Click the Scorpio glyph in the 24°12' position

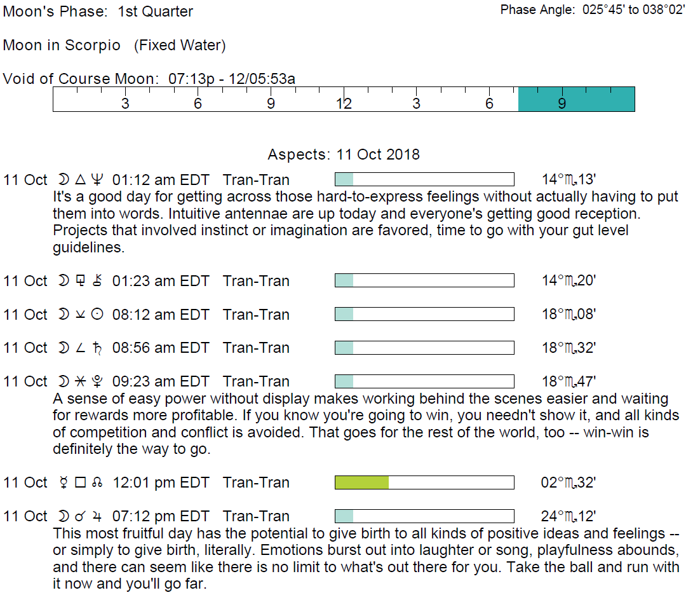click(x=570, y=517)
